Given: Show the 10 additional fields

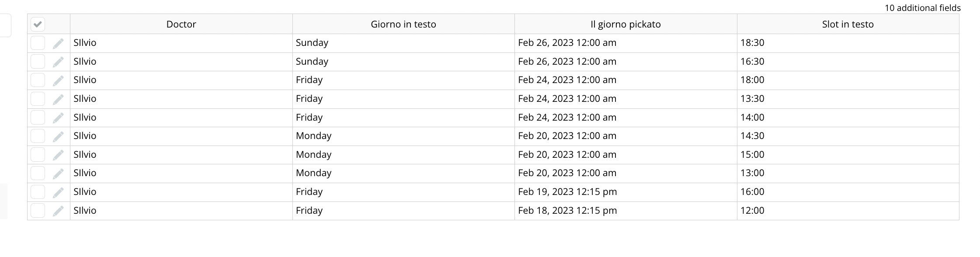Looking at the screenshot, I should click(922, 8).
